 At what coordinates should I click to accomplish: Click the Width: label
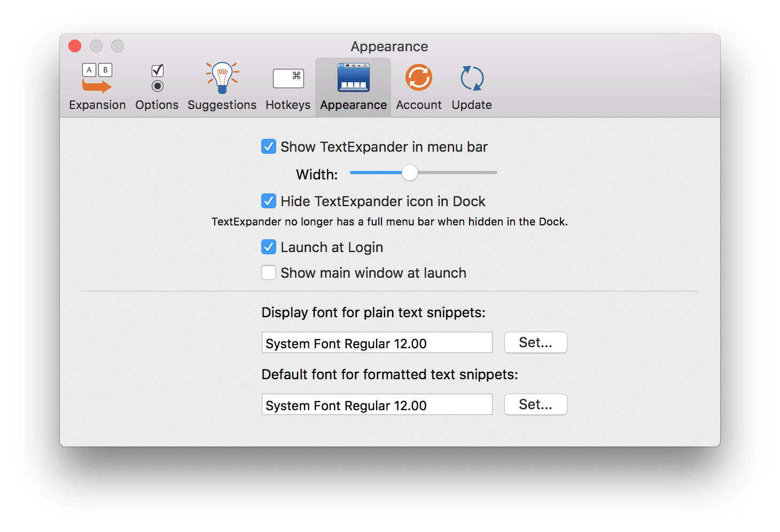pos(317,175)
